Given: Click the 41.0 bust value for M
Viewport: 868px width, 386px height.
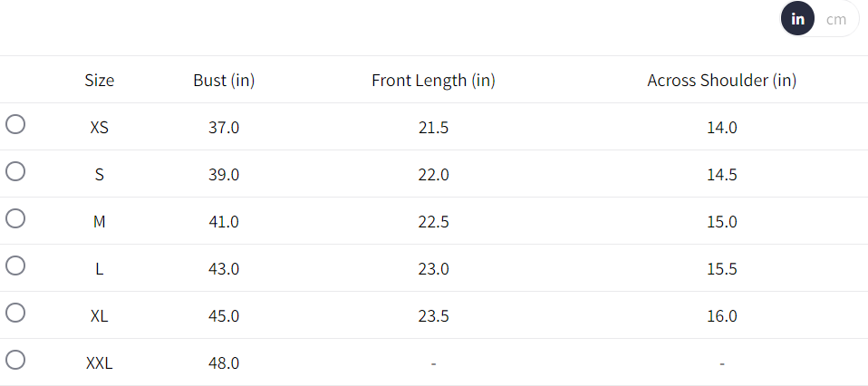Looking at the screenshot, I should (x=224, y=222).
